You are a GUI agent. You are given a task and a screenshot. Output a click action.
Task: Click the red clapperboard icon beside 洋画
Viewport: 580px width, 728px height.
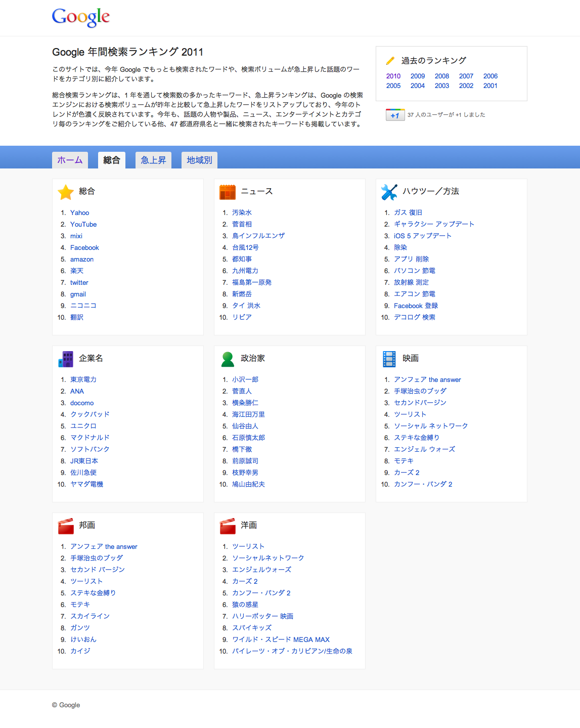click(228, 526)
